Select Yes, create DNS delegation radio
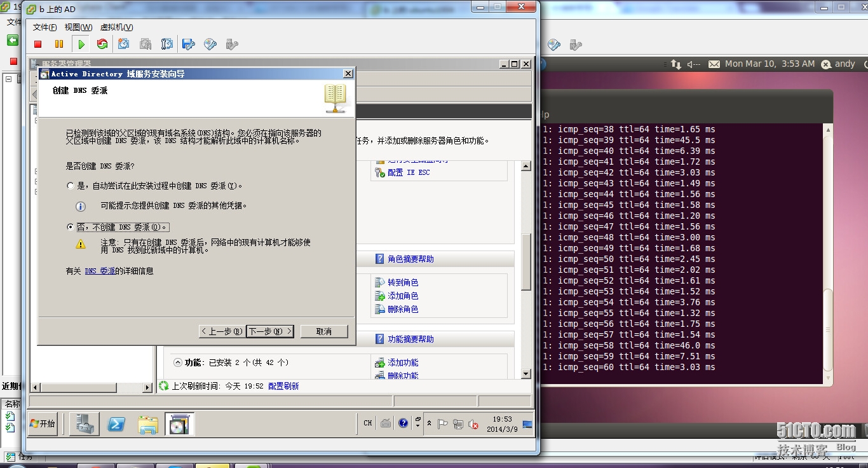The height and width of the screenshot is (468, 868). tap(71, 186)
